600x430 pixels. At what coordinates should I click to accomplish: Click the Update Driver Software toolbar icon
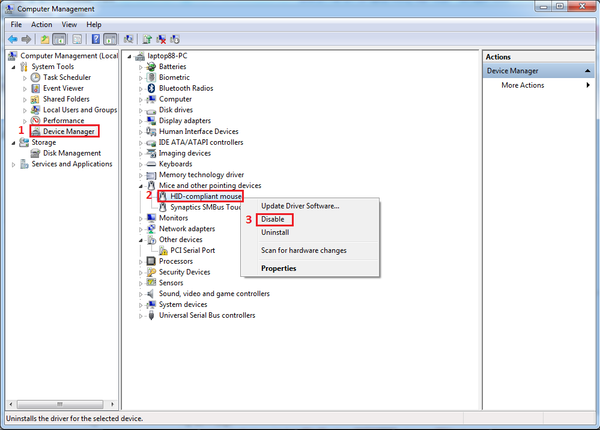click(147, 39)
